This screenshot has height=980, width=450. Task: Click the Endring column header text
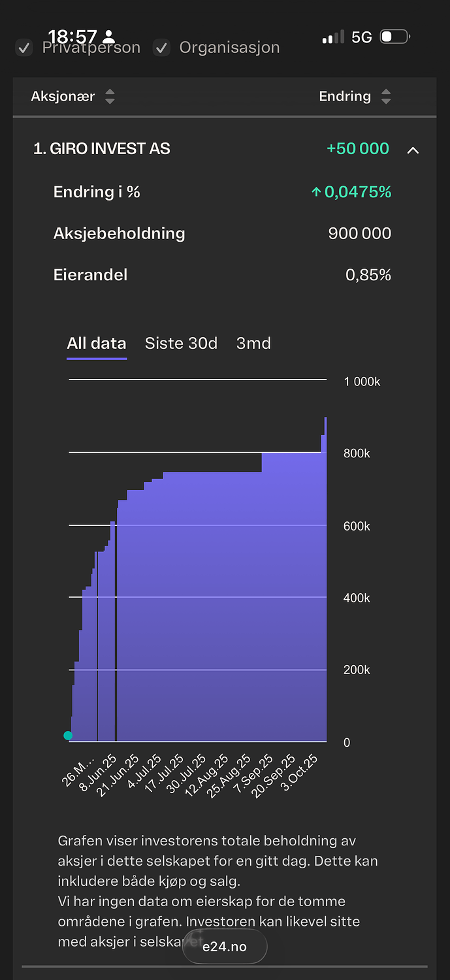coord(344,97)
